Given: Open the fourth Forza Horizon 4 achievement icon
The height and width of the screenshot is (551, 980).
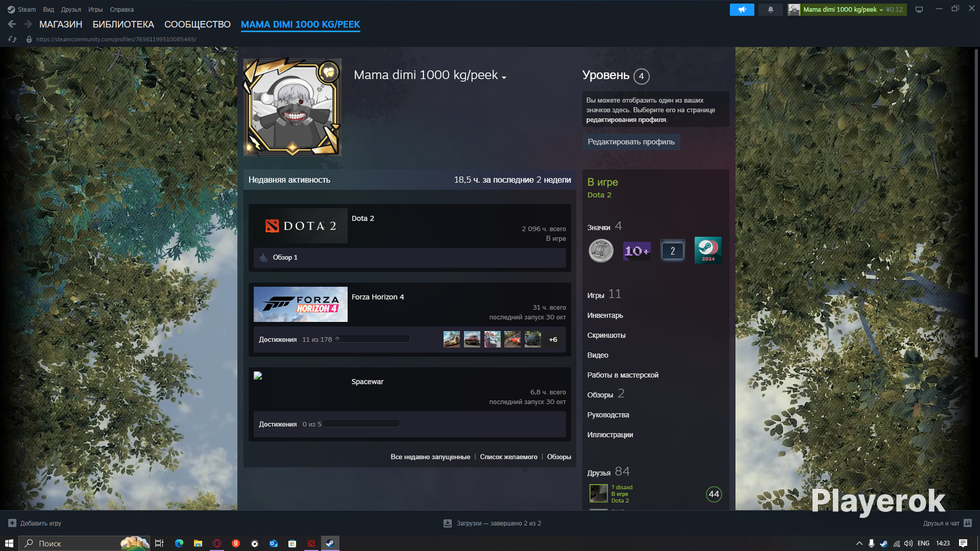Looking at the screenshot, I should coord(513,339).
